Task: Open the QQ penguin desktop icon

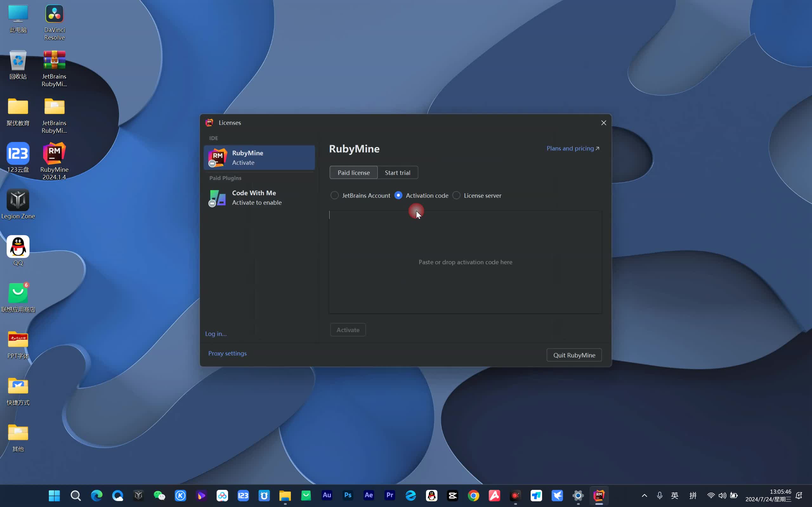Action: pyautogui.click(x=18, y=247)
